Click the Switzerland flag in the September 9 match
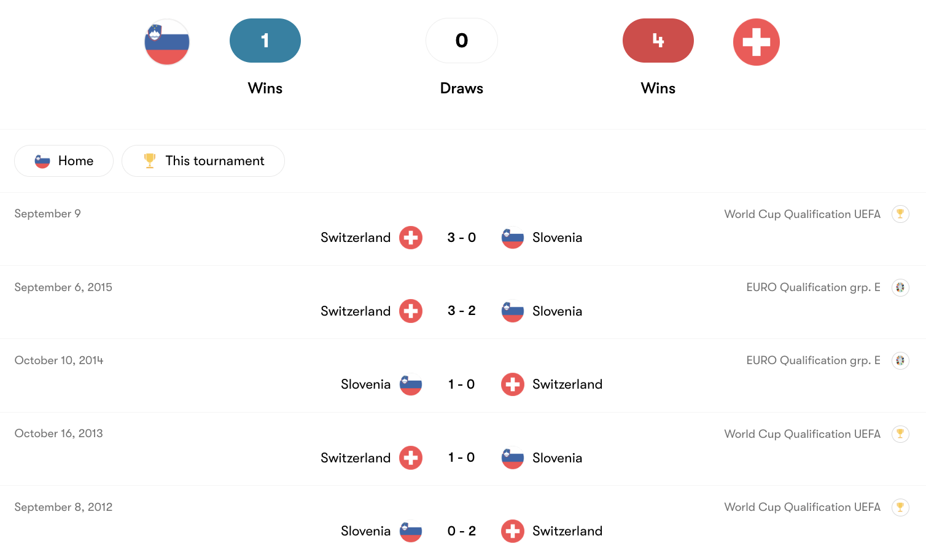This screenshot has width=926, height=560. coord(411,238)
